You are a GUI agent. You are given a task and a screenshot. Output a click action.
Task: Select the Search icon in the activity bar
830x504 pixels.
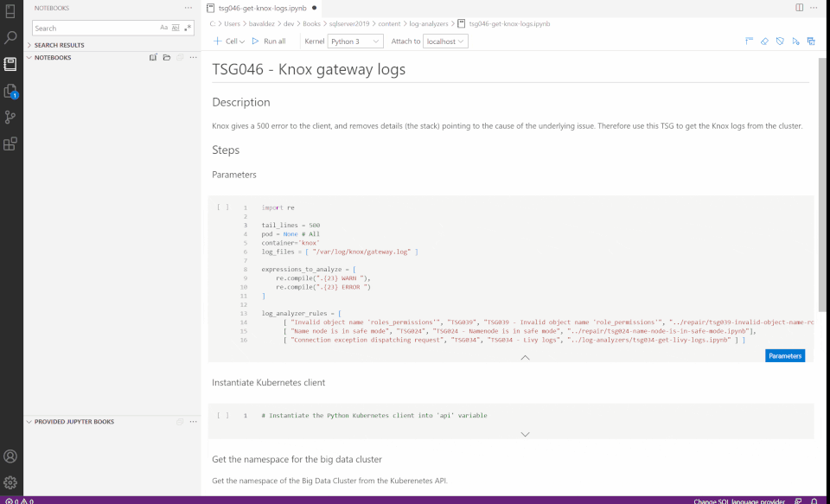tap(12, 38)
